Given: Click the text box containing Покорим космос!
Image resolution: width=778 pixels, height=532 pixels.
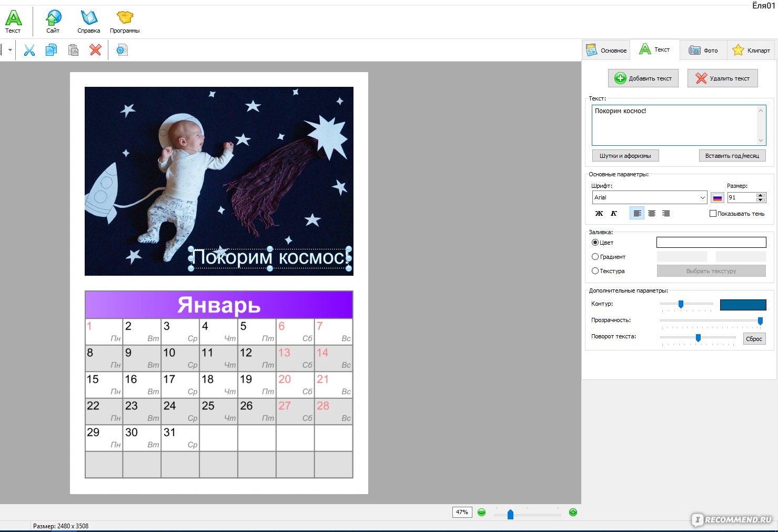Looking at the screenshot, I should click(x=679, y=125).
